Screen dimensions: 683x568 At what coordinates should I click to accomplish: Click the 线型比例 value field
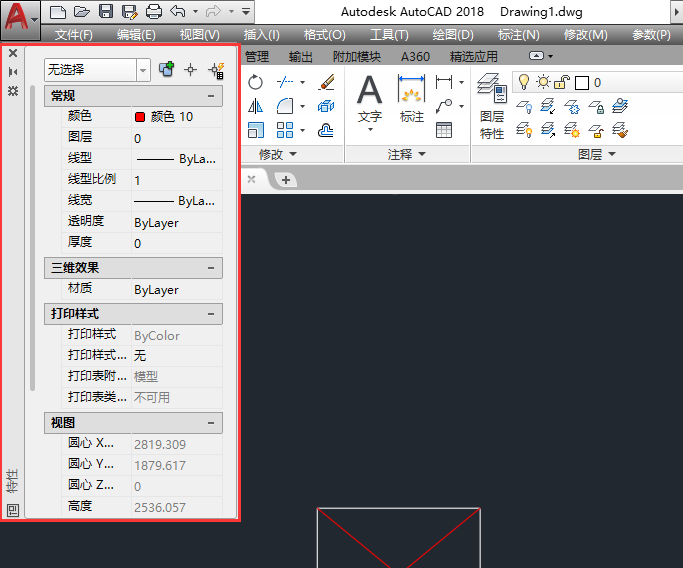(x=177, y=180)
